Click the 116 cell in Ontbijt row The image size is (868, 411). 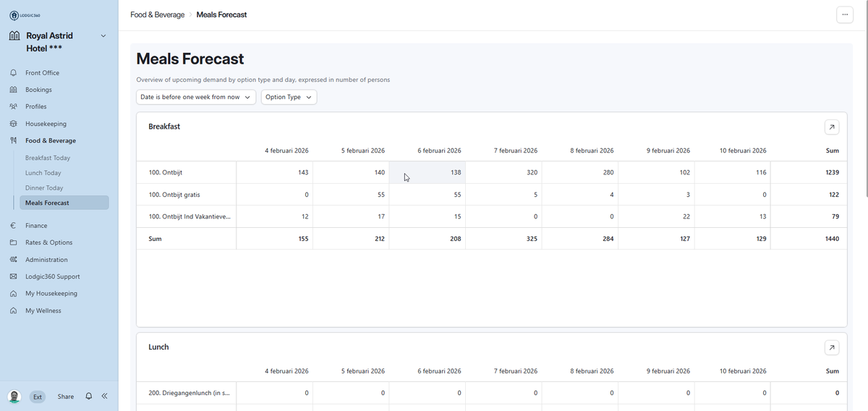[x=732, y=173]
